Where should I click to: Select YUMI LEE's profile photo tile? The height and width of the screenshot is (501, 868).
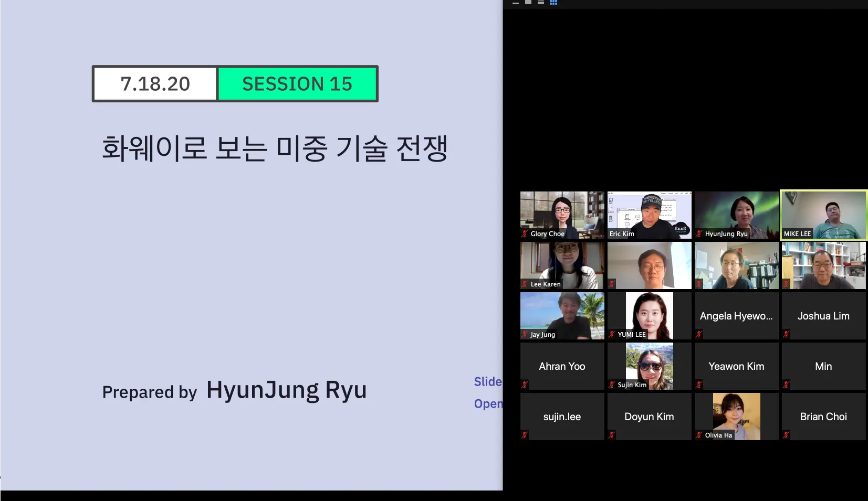click(650, 316)
